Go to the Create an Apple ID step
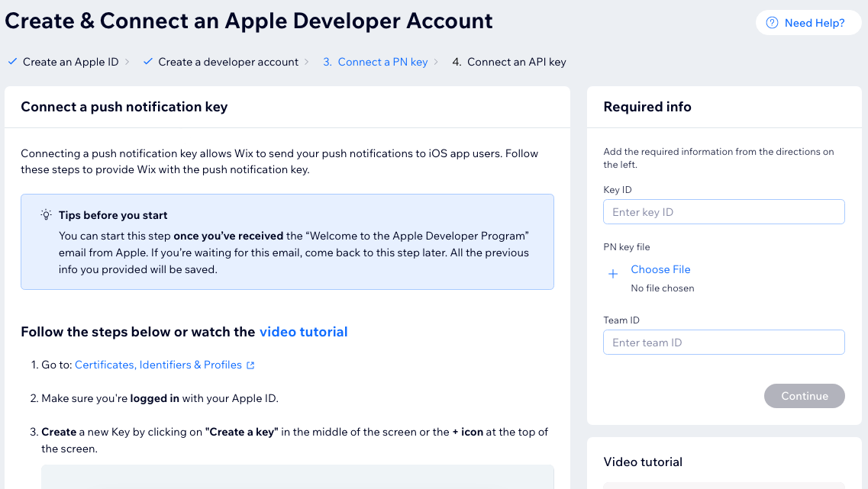868x489 pixels. tap(70, 62)
